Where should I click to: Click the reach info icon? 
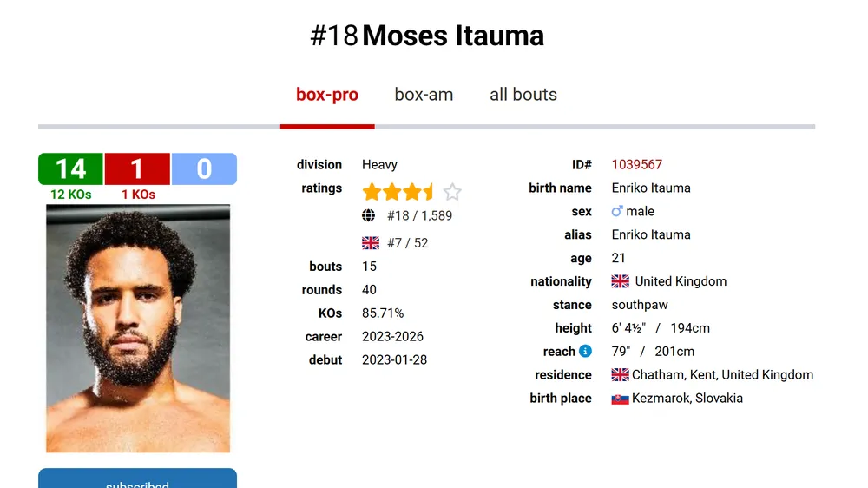point(585,351)
